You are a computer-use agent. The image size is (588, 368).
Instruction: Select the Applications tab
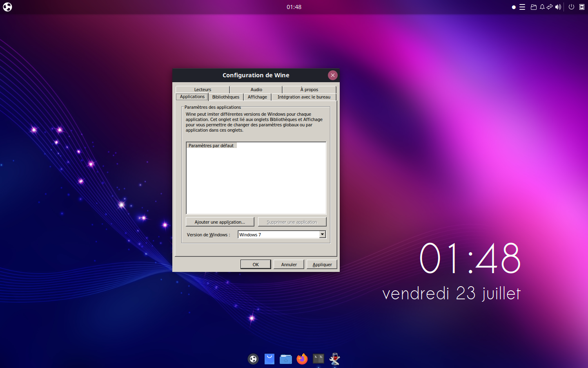click(x=192, y=97)
